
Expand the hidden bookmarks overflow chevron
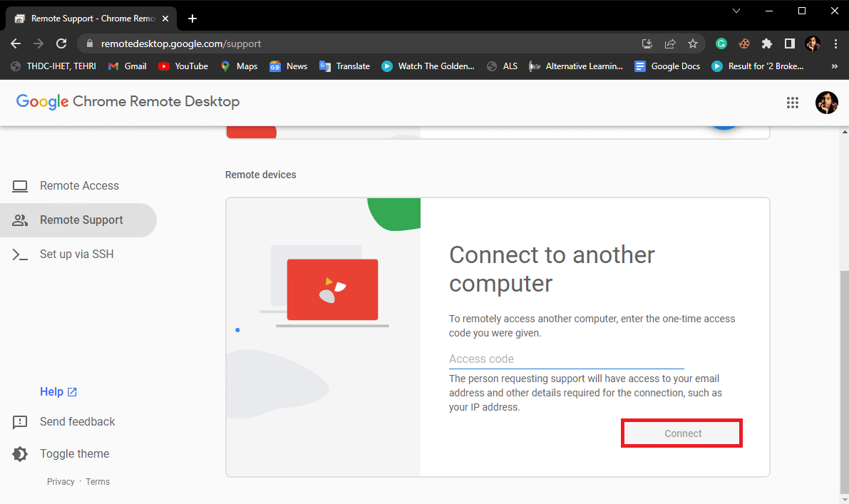point(834,66)
